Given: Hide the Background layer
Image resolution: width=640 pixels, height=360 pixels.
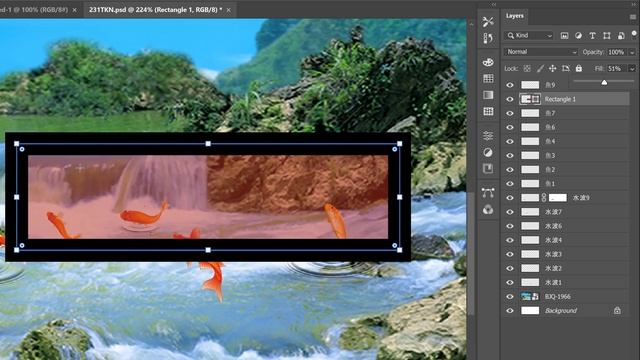Looking at the screenshot, I should pos(510,311).
